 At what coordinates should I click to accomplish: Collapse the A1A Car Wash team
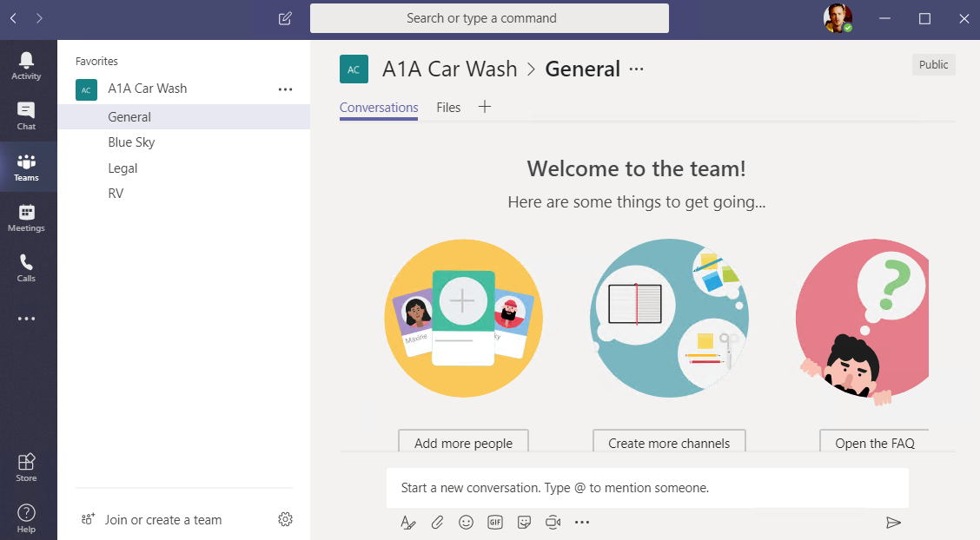pos(147,89)
